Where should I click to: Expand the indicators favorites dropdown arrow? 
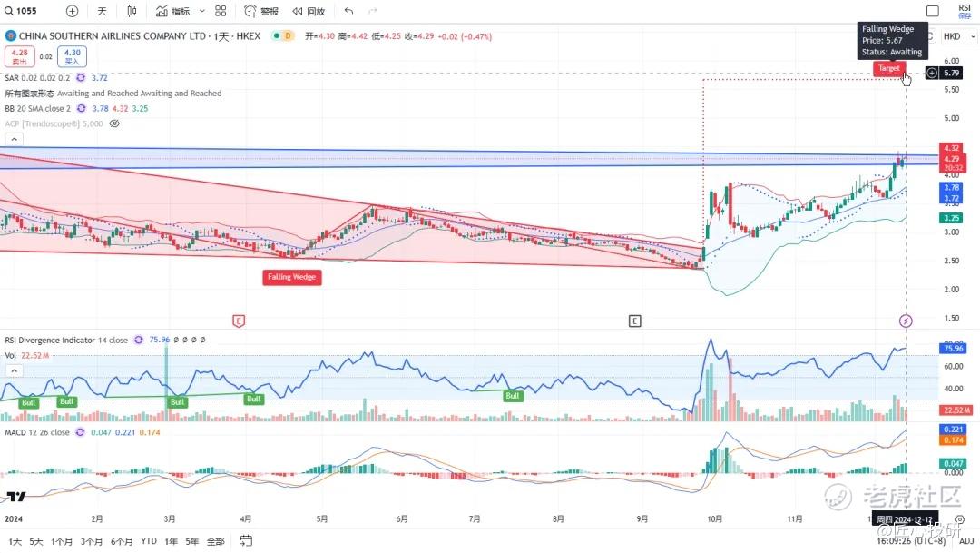(201, 11)
